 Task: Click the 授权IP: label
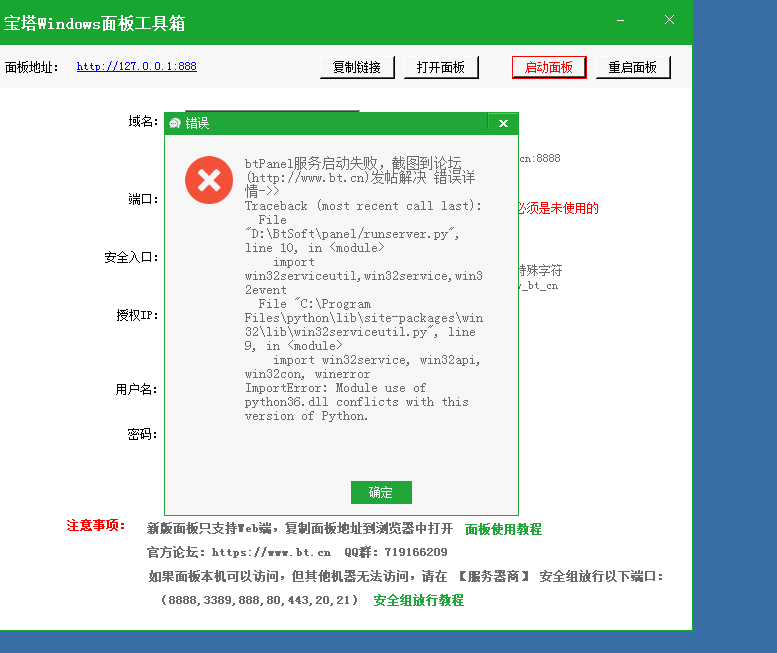coord(137,315)
